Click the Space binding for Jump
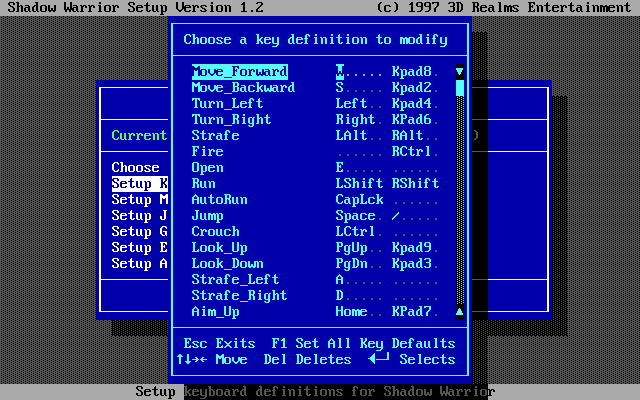This screenshot has width=640, height=400. click(x=356, y=216)
